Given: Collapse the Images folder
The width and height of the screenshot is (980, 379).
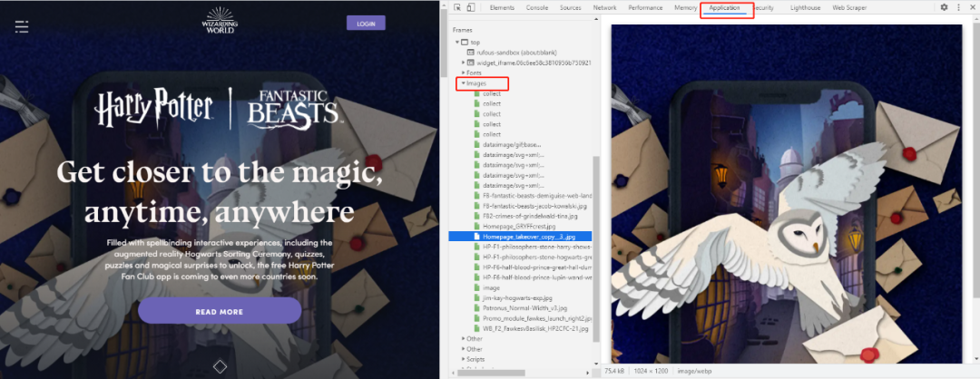Looking at the screenshot, I should point(463,83).
